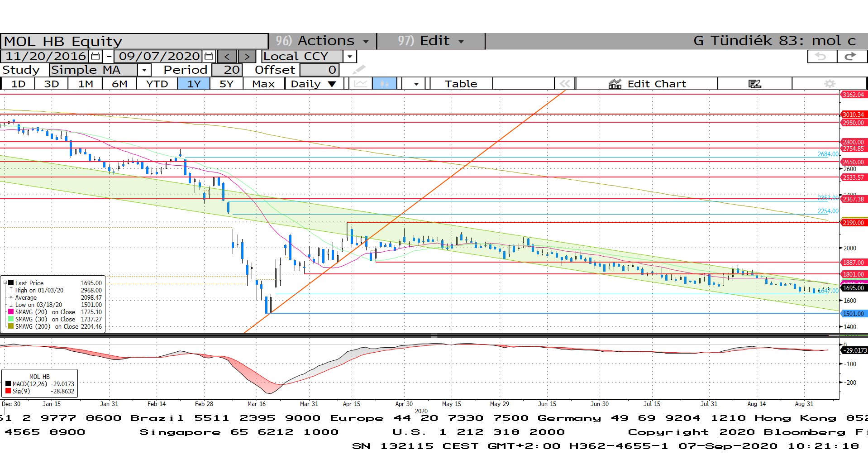Expand the Local CCY currency dropdown arrow
Screen dimensions: 868x464
[349, 56]
